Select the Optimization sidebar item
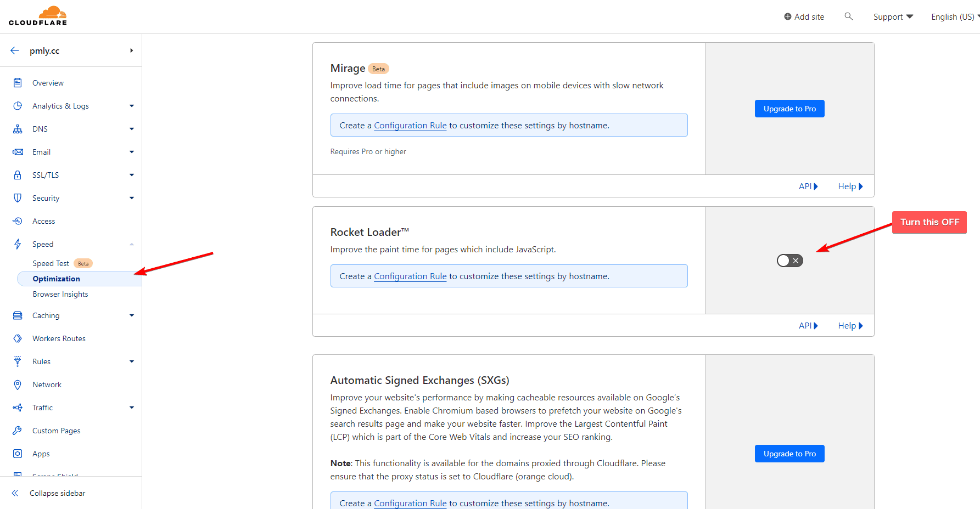 click(x=55, y=278)
